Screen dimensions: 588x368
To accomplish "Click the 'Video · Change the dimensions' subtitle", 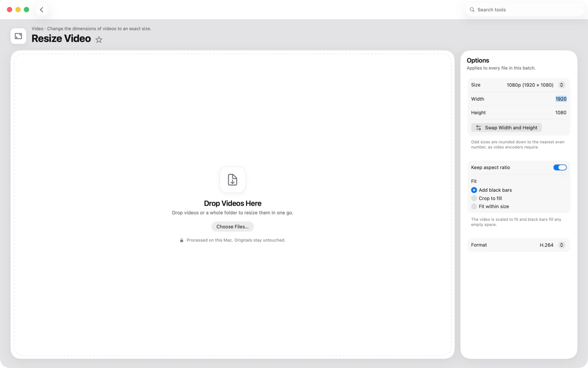I will coord(92,29).
